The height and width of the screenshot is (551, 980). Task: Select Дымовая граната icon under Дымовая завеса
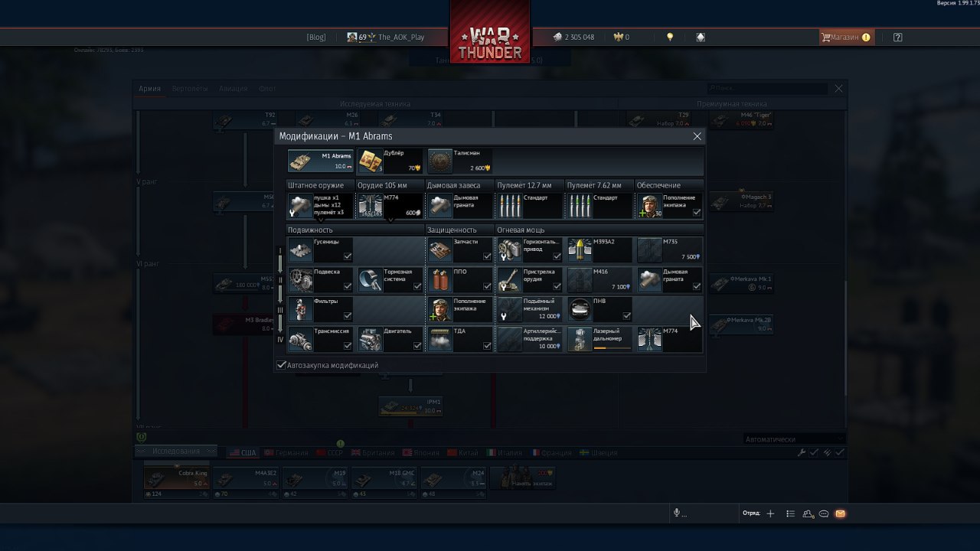440,206
